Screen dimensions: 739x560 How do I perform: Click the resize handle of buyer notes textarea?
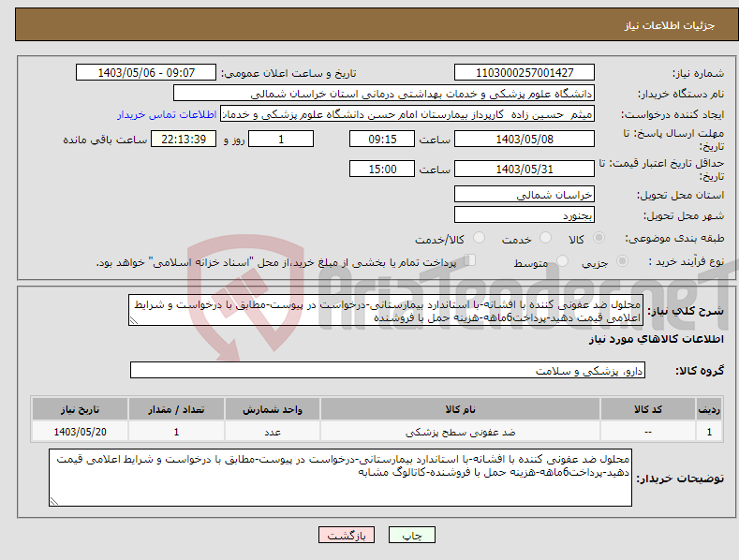click(x=54, y=502)
